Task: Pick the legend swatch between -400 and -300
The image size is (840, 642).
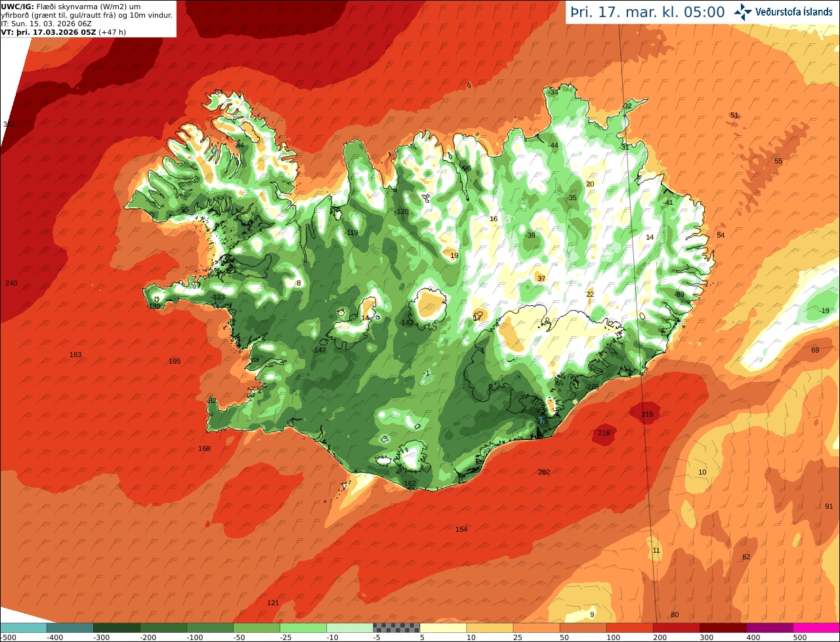Action: tap(70, 628)
